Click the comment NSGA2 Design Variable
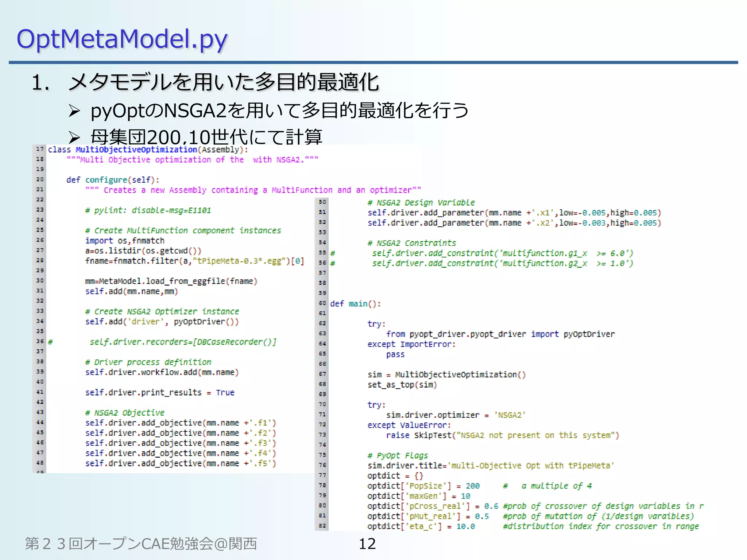The width and height of the screenshot is (747, 560). pos(421,202)
